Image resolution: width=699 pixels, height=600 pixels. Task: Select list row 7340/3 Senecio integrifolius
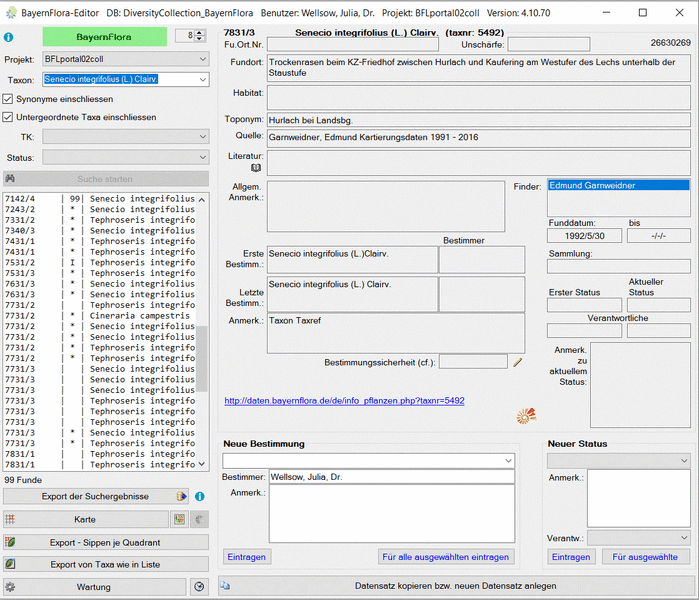point(100,231)
